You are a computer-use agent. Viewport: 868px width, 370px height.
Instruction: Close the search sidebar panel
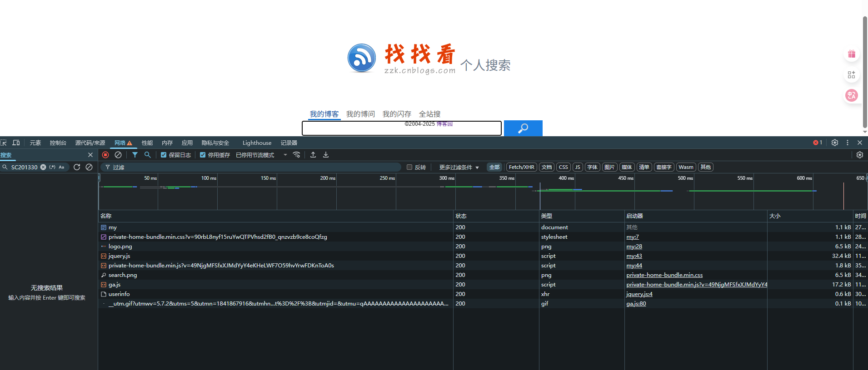(90, 155)
